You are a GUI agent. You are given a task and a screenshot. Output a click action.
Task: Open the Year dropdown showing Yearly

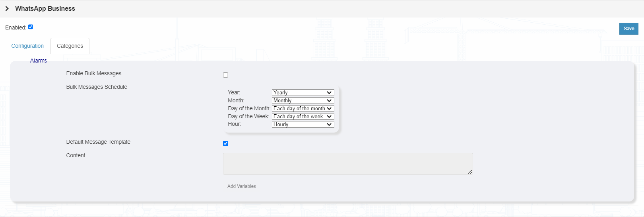click(303, 92)
